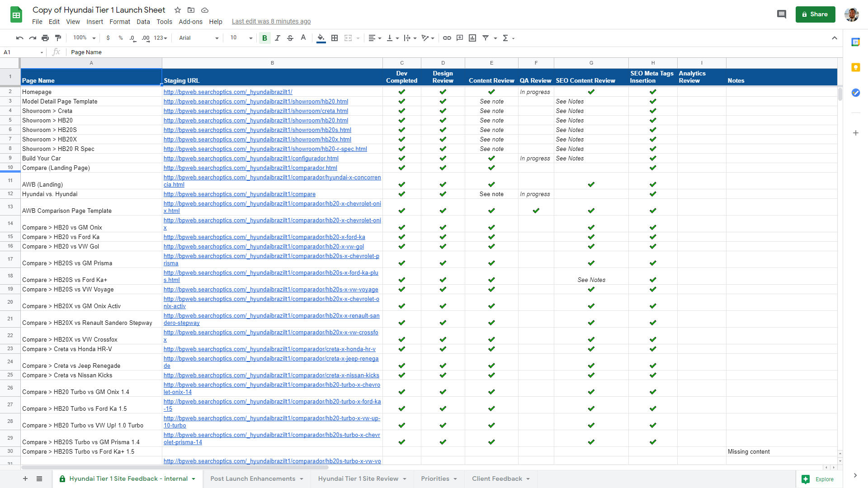Image resolution: width=868 pixels, height=488 pixels.
Task: Click the formula bar containing Page Name
Action: coord(454,52)
